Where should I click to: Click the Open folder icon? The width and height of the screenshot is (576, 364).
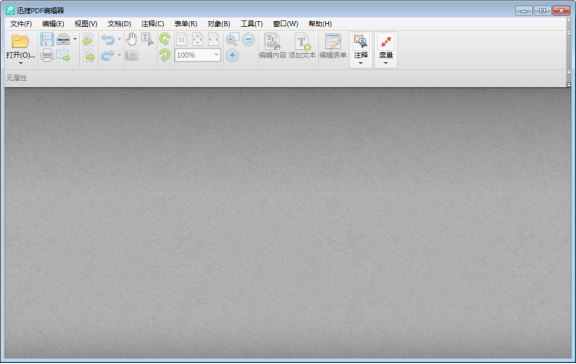[x=20, y=41]
